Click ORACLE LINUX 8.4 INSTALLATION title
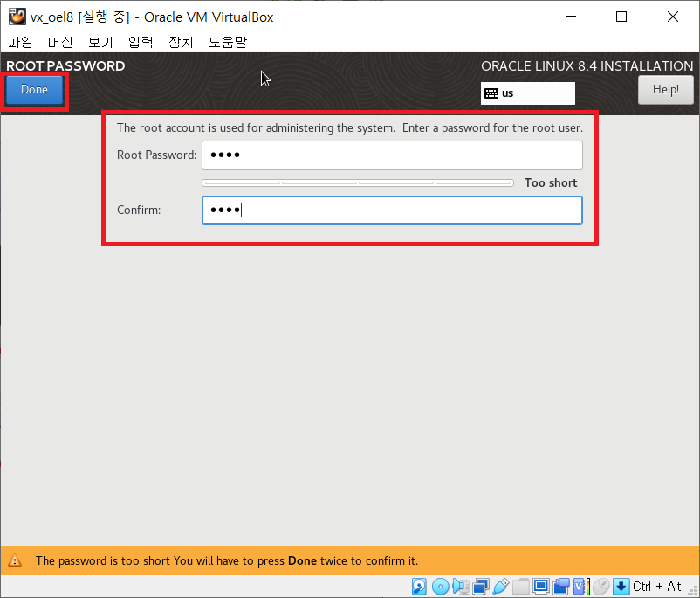The image size is (700, 598). pyautogui.click(x=587, y=66)
